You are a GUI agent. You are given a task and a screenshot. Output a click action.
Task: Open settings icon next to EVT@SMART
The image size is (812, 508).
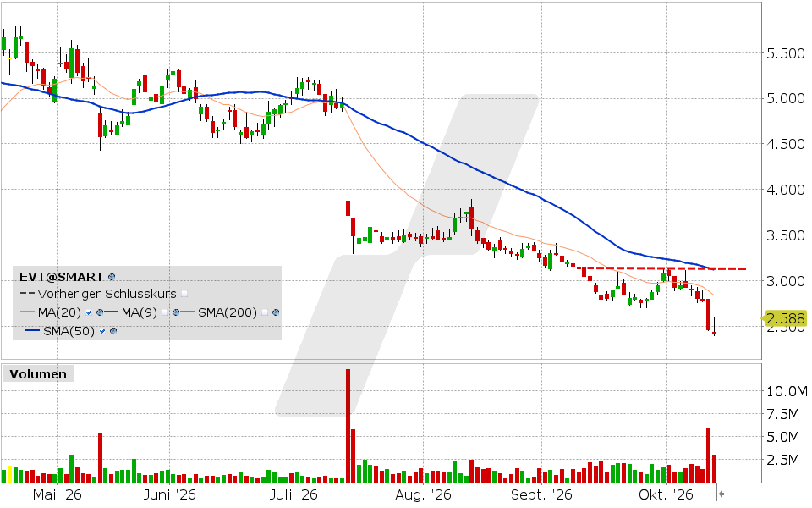click(112, 278)
